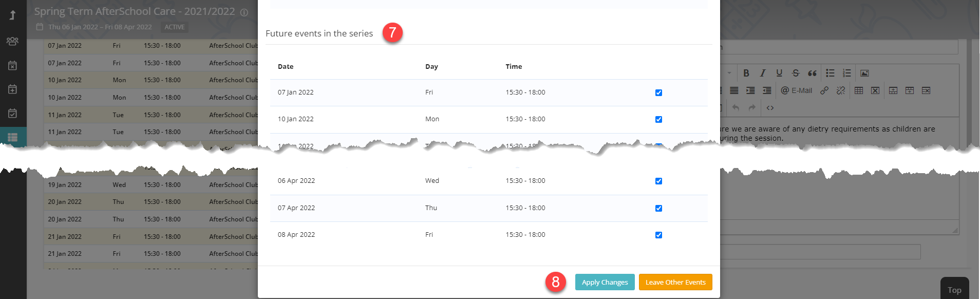Open the people group icon in sidebar
Image resolution: width=980 pixels, height=299 pixels.
13,41
